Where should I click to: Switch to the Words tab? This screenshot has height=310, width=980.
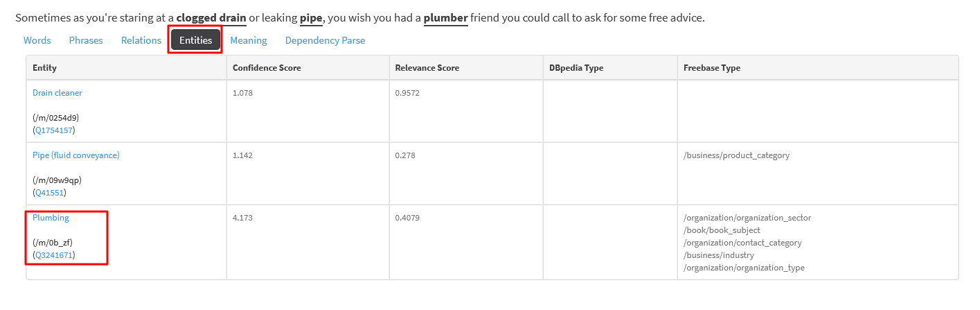click(37, 40)
